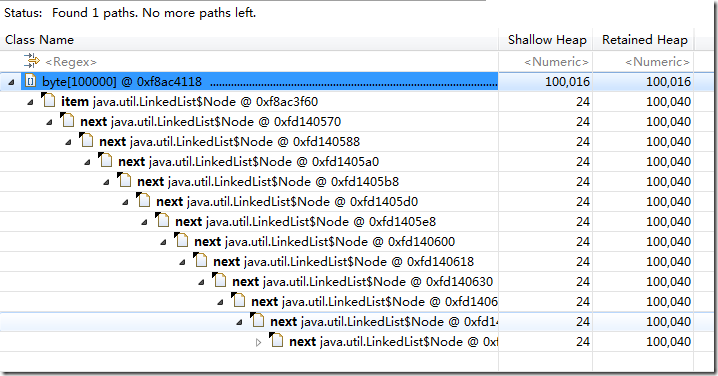Click the object icon of node 0xfd140630
Screen dimensions: 718x376
pos(219,280)
